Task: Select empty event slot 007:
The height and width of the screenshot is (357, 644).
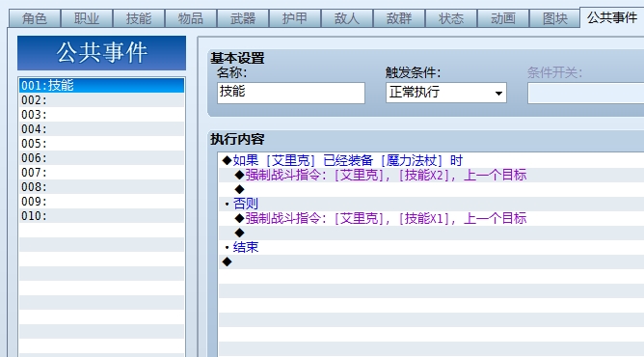Action: (x=101, y=172)
